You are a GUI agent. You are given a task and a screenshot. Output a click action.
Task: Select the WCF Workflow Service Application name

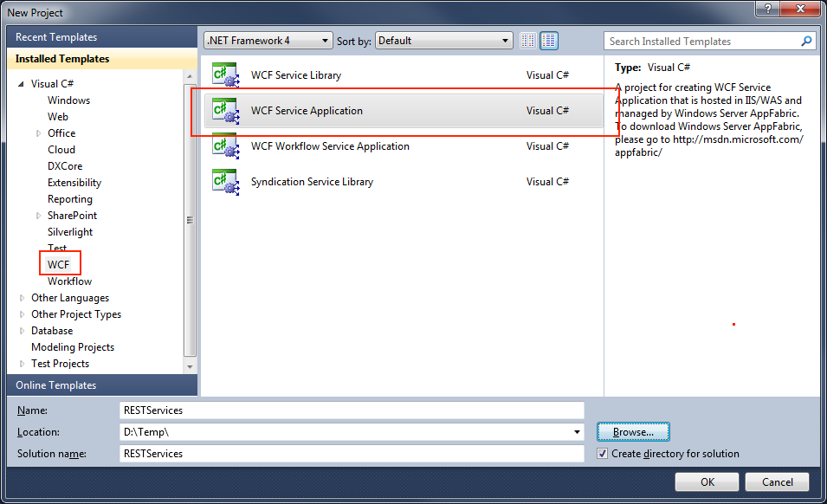pos(330,146)
